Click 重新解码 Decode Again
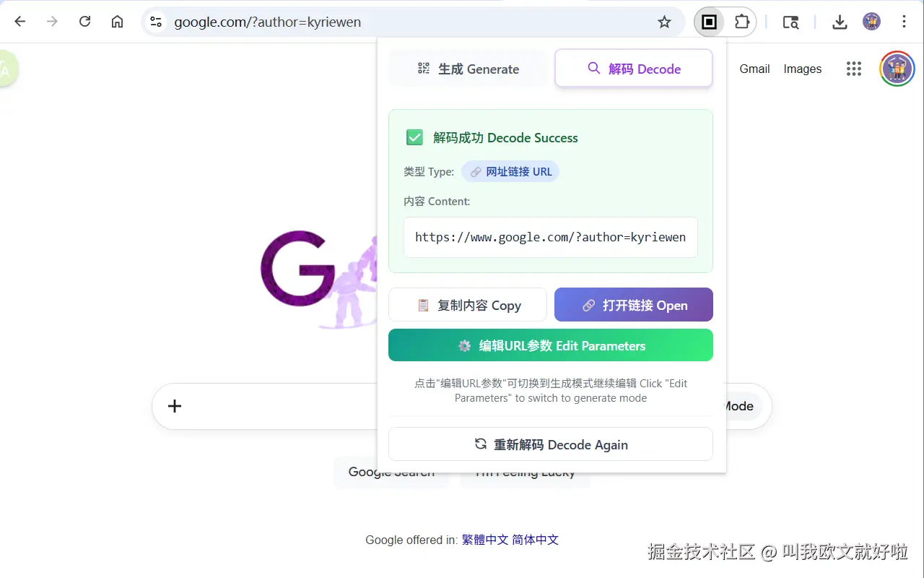 (x=551, y=444)
